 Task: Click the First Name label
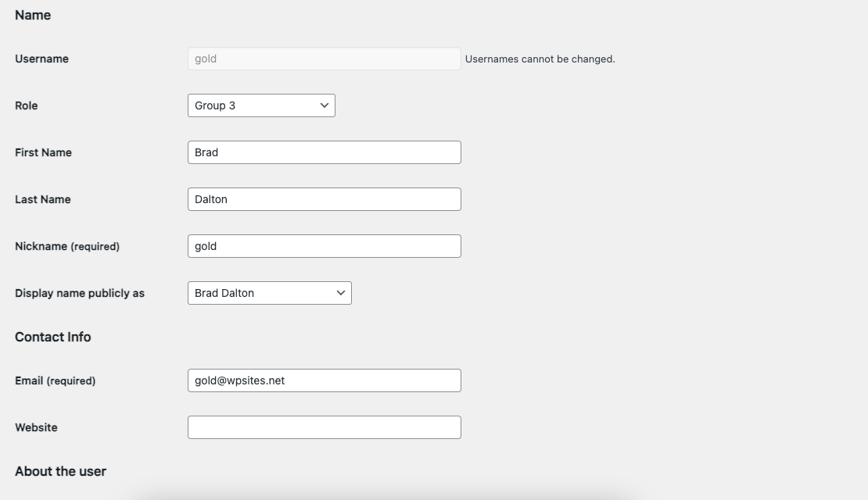point(43,152)
